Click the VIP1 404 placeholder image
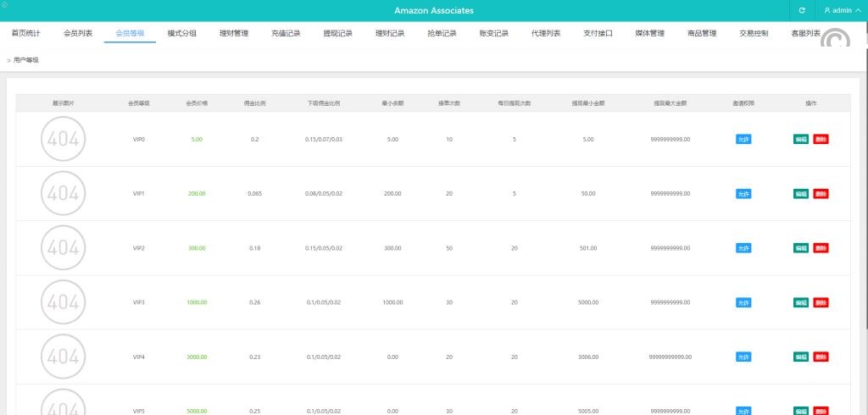868x415 pixels. 63,193
